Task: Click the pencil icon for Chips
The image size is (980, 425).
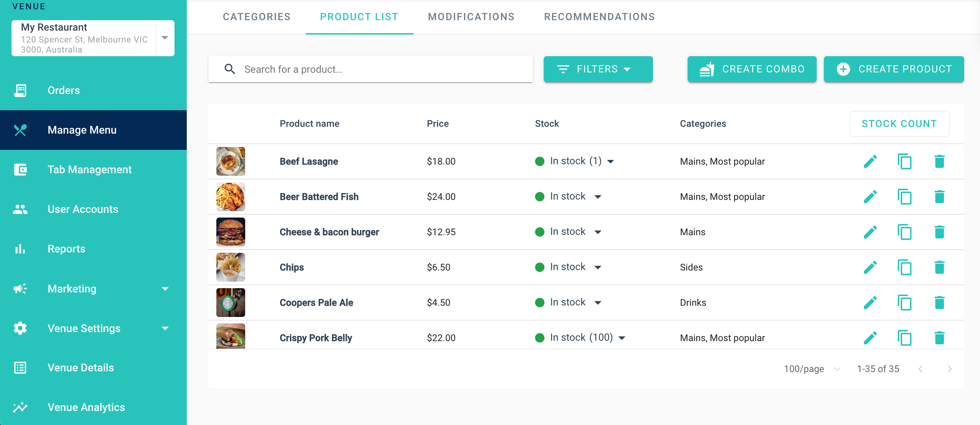Action: point(870,267)
